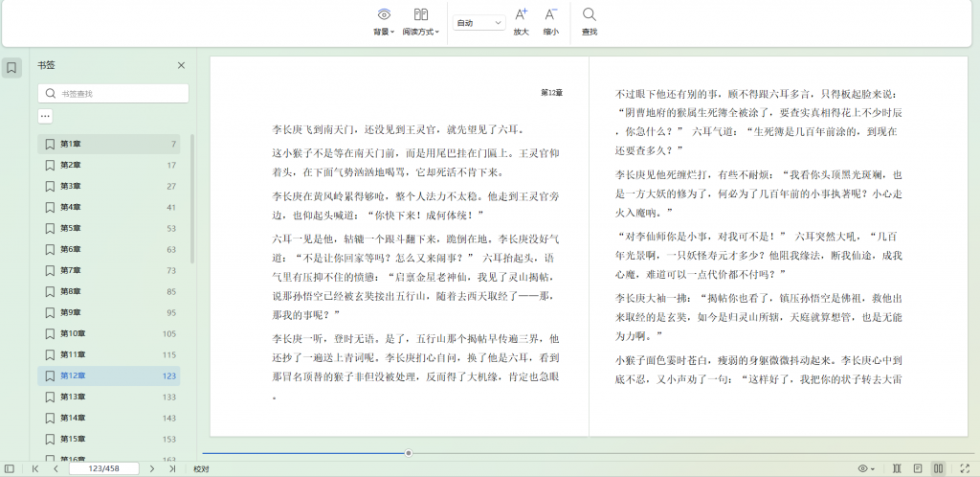Click page number 133 in bookmark list
The width and height of the screenshot is (980, 477).
click(x=168, y=397)
